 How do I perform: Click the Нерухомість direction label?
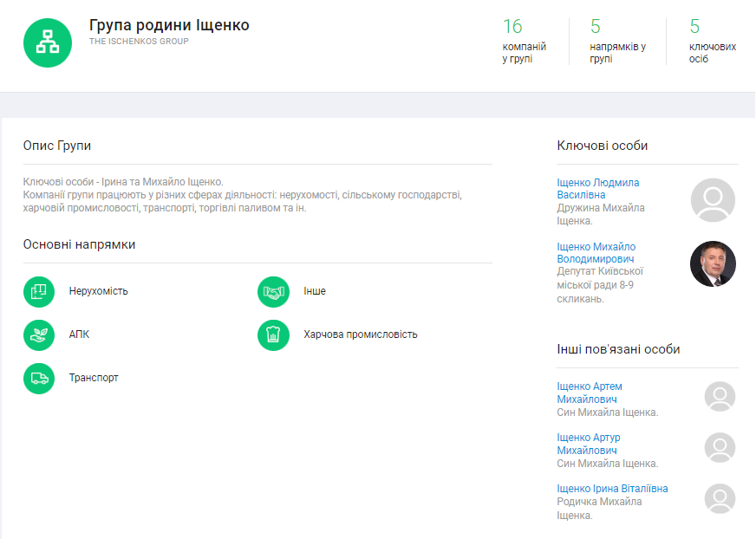pyautogui.click(x=99, y=291)
